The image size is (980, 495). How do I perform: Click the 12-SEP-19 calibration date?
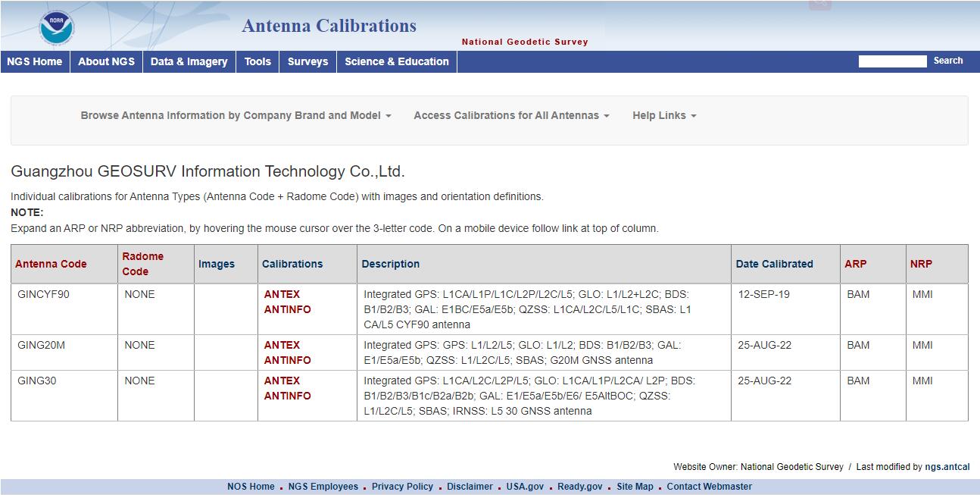[763, 294]
